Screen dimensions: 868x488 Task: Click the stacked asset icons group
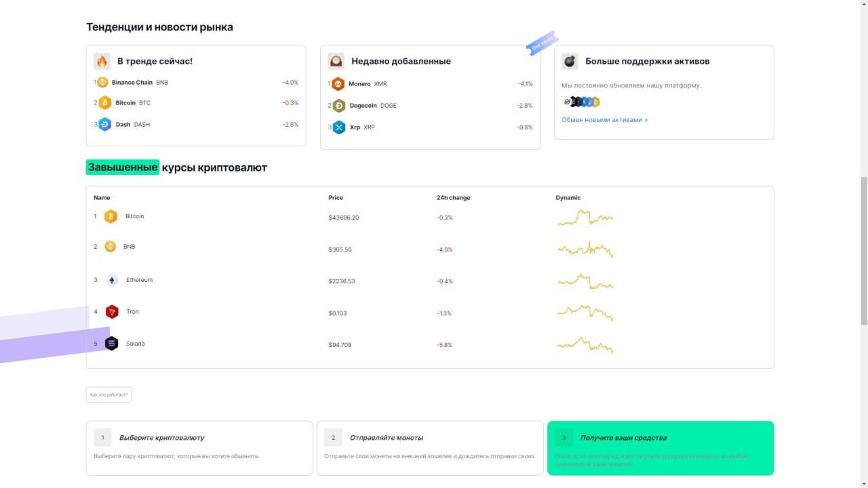(581, 102)
